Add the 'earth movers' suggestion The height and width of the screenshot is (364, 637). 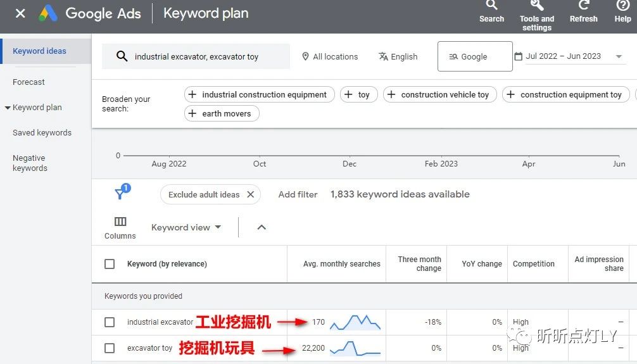[222, 113]
